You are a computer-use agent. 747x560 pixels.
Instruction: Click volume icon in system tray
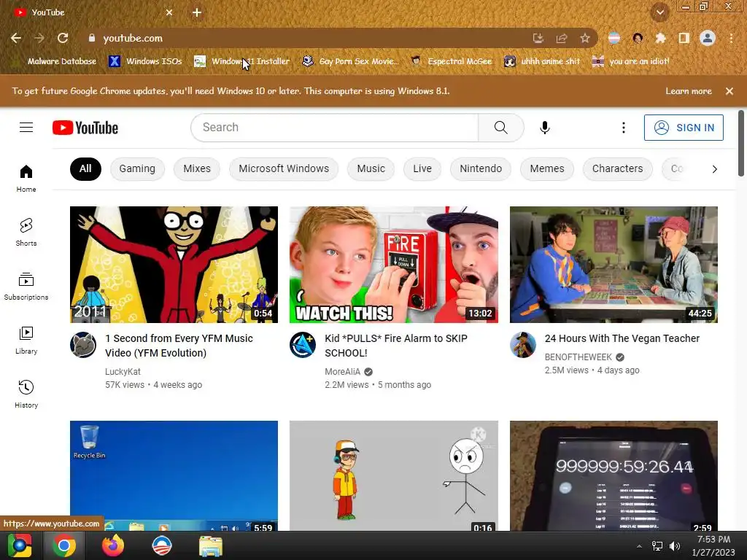click(x=675, y=545)
